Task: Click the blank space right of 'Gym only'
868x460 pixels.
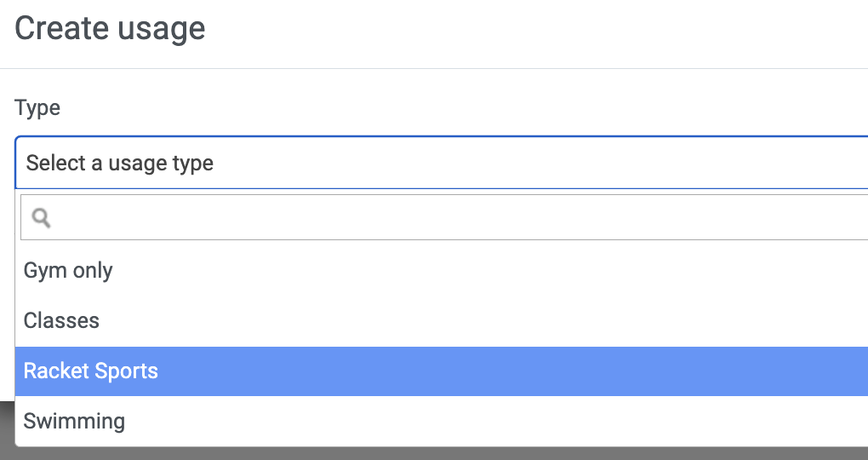Action: tap(490, 270)
